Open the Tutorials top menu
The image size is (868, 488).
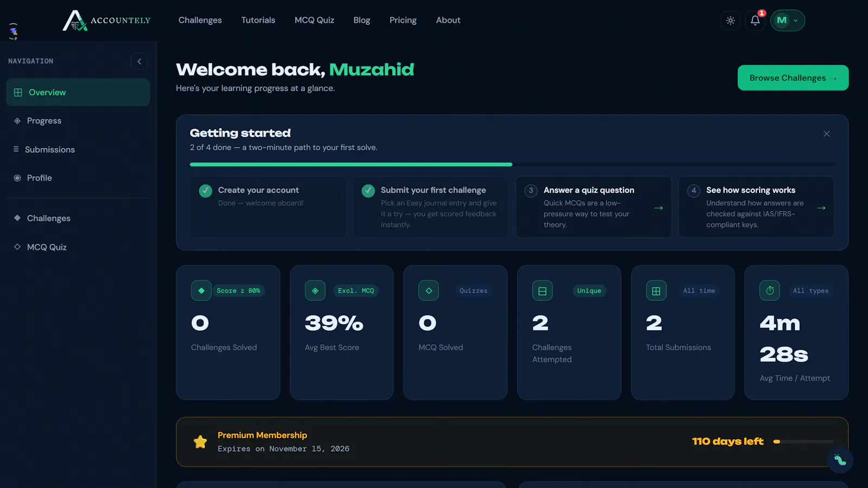[x=258, y=20]
